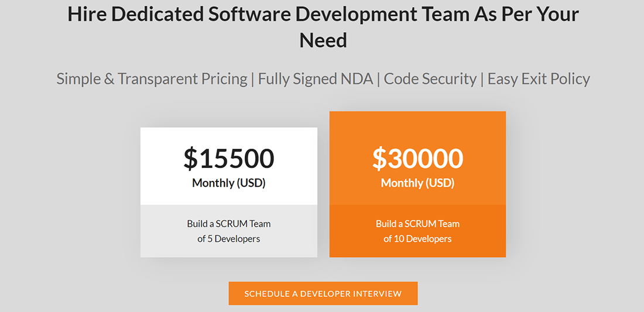Click the Schedule a Developer Interview button
The height and width of the screenshot is (312, 644).
(323, 293)
